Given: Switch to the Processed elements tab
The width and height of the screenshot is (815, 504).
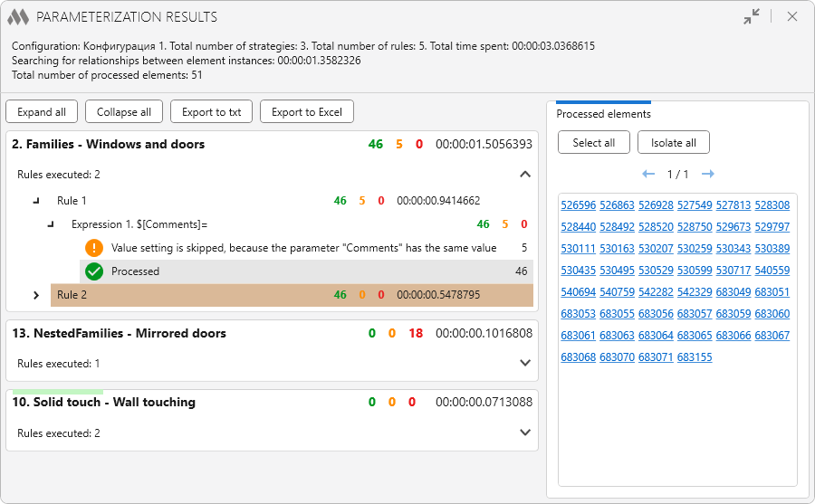Looking at the screenshot, I should [603, 114].
